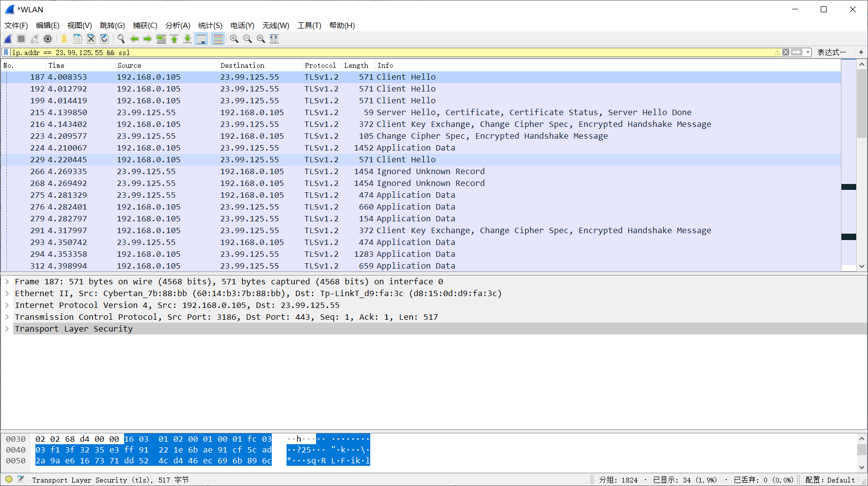This screenshot has width=868, height=486.
Task: Expand the Frame 187 details
Action: (x=7, y=281)
